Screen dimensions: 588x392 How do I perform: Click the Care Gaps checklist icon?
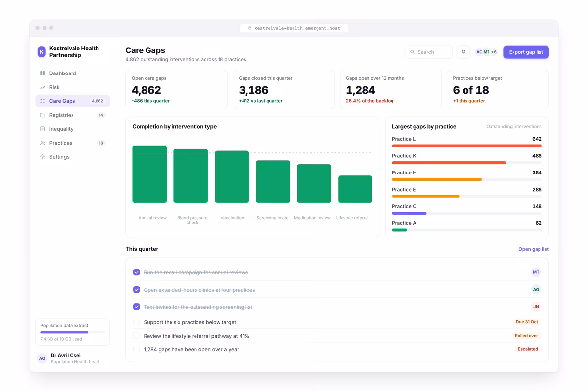point(43,101)
